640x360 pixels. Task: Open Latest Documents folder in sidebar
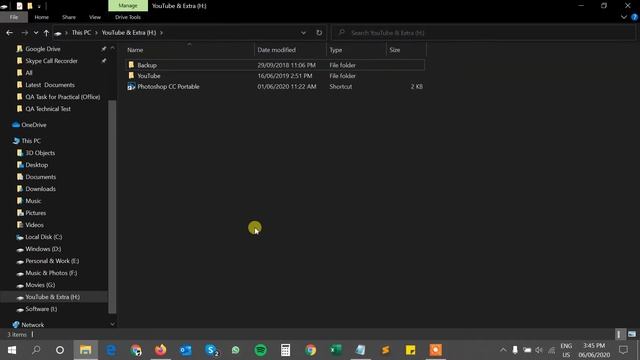pos(50,85)
